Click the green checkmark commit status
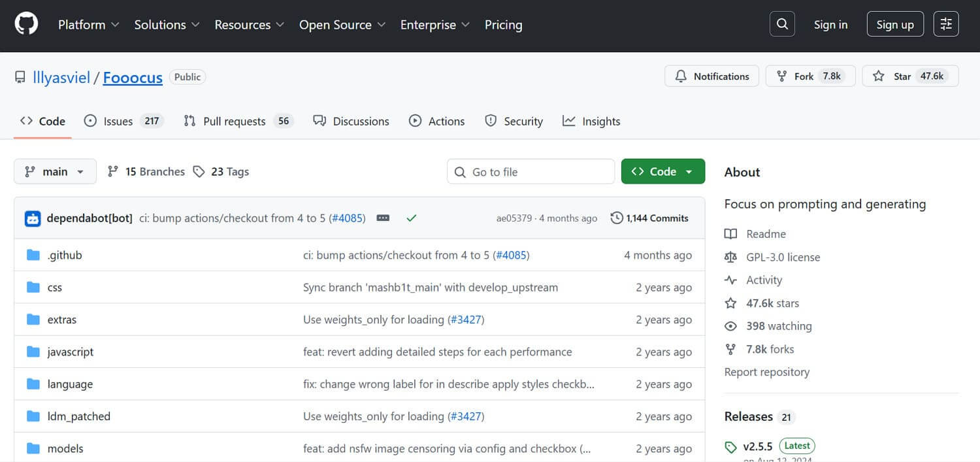The image size is (980, 462). (x=411, y=218)
